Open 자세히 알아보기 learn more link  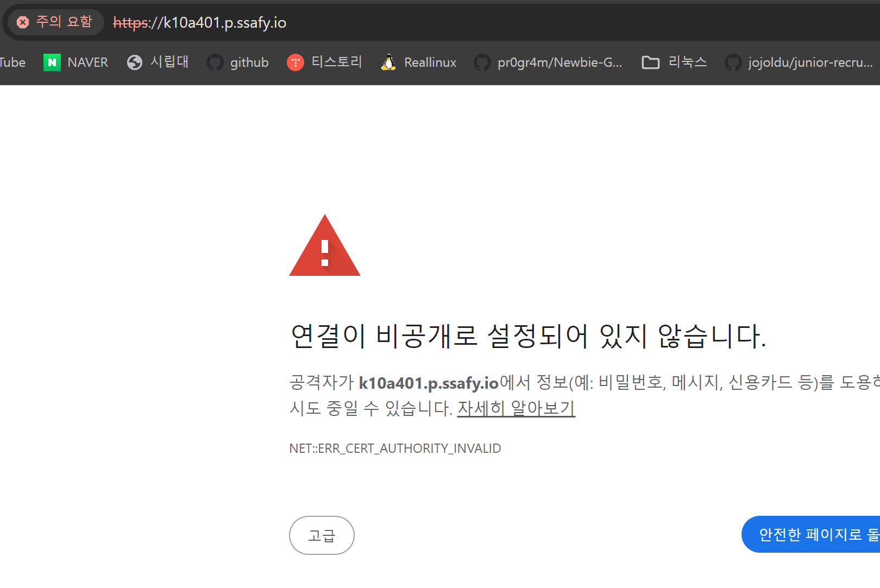click(x=516, y=409)
